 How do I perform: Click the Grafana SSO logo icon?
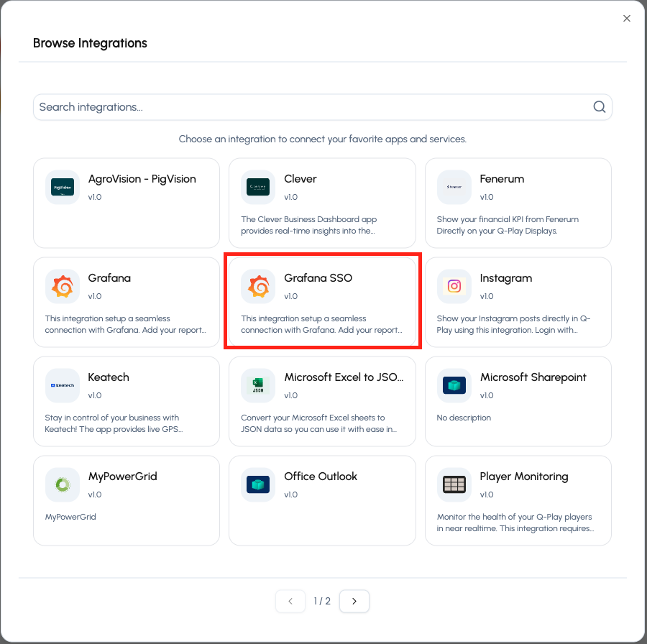tap(258, 286)
